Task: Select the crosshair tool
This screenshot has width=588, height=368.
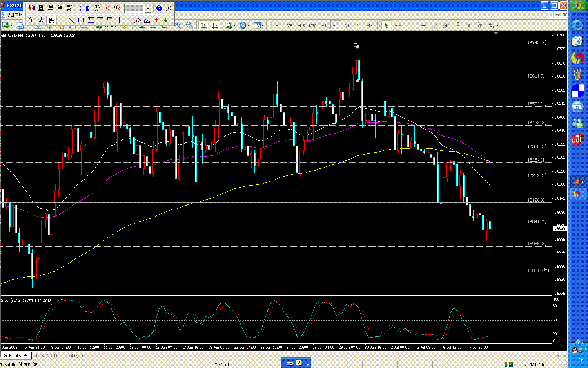Action: [398, 25]
